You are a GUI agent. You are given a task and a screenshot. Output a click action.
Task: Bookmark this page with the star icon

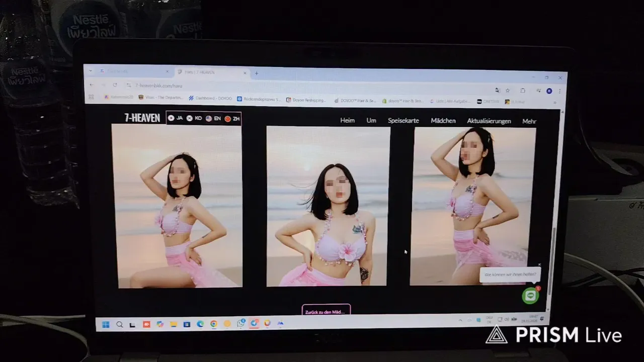(508, 90)
